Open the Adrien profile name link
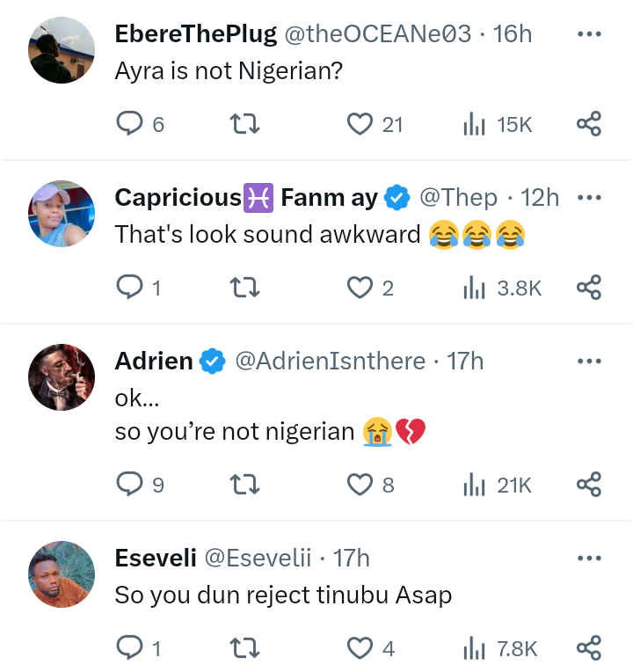The image size is (633, 672). point(154,361)
